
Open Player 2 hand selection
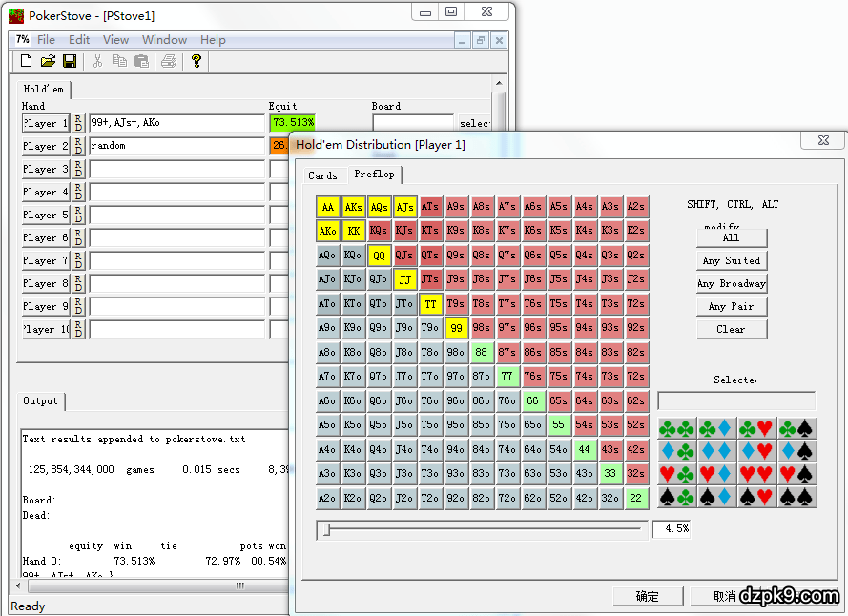point(45,147)
